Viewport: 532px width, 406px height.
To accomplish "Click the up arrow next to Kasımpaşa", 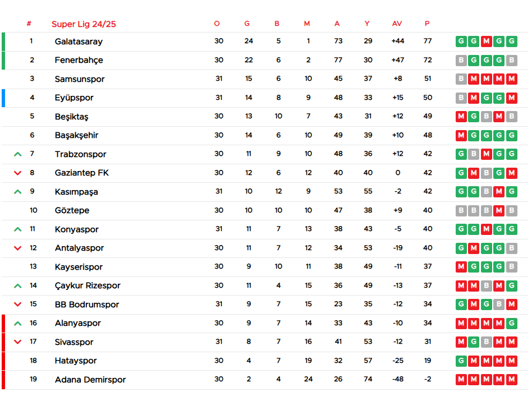I will 17,192.
